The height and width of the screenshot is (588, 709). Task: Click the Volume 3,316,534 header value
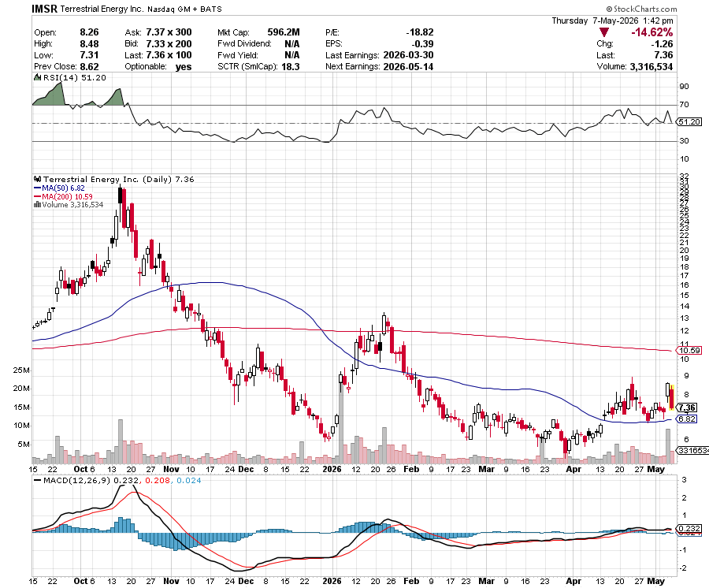(x=651, y=66)
